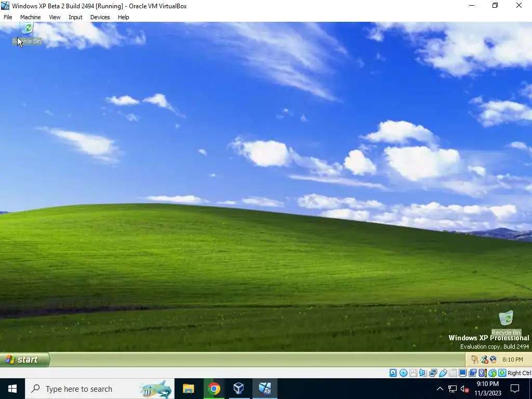Click the single-monitor display indicator in status bar
The height and width of the screenshot is (399, 532).
(x=462, y=373)
